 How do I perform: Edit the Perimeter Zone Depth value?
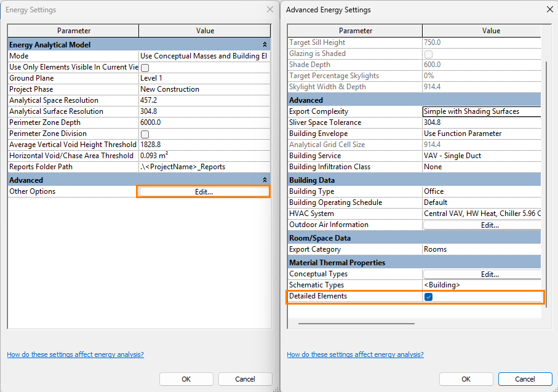point(204,122)
